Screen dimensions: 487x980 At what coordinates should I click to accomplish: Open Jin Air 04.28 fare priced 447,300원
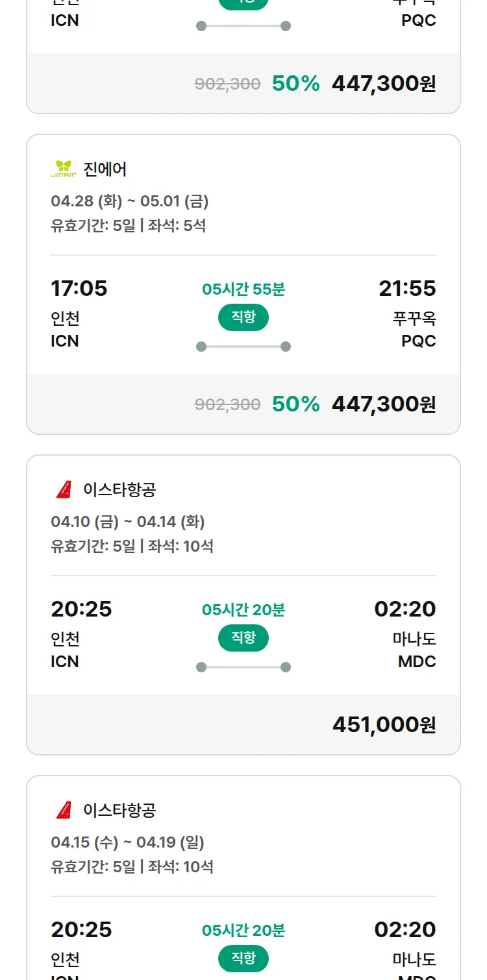384,404
